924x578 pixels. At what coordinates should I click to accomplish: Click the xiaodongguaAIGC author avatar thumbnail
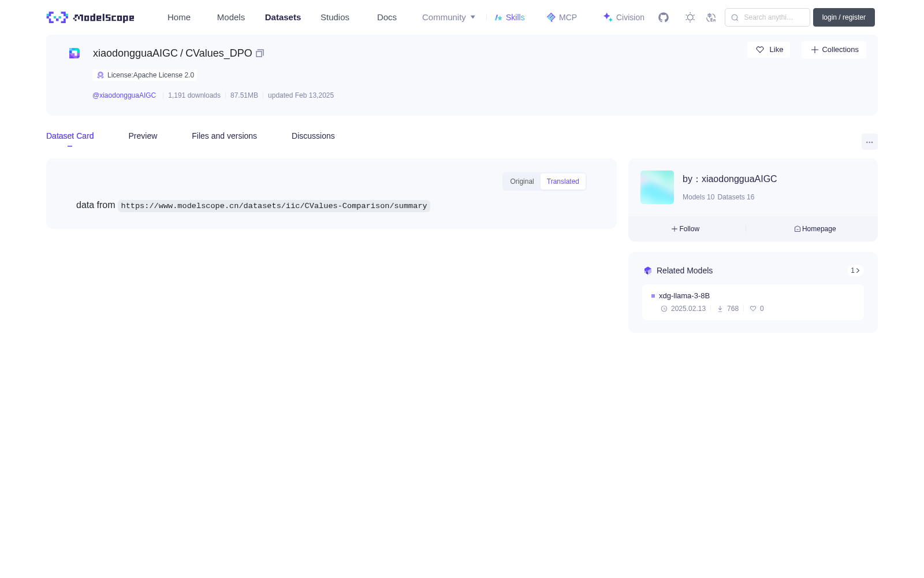pyautogui.click(x=657, y=187)
